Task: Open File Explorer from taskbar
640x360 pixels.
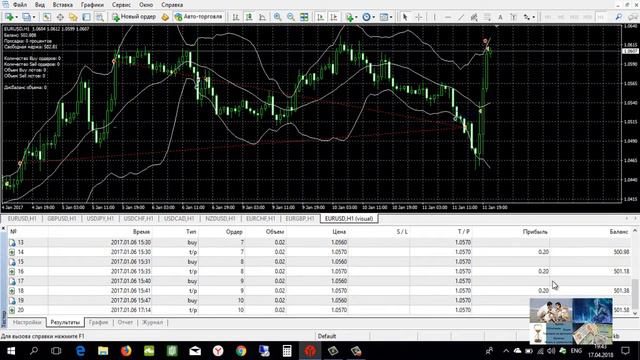Action: [x=103, y=351]
